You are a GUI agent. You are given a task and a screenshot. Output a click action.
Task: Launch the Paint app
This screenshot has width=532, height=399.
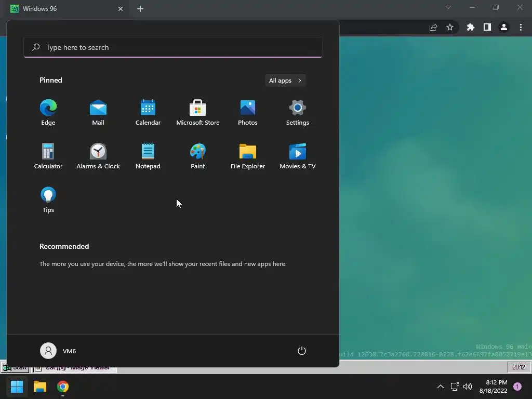[x=198, y=156]
